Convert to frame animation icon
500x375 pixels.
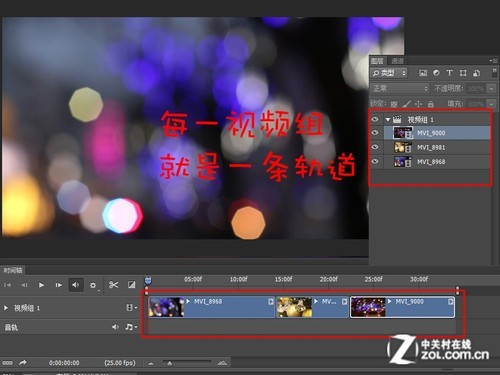(7, 363)
